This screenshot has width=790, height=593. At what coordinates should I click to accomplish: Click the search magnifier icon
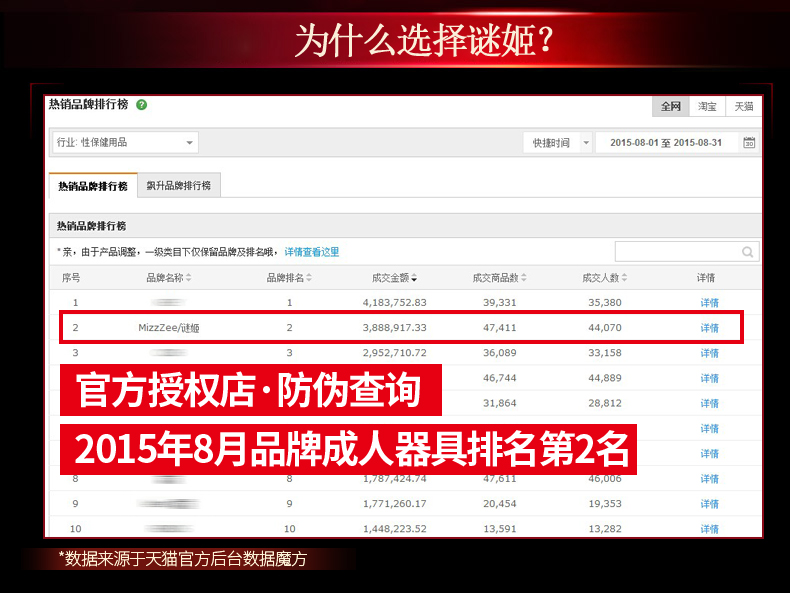(747, 252)
